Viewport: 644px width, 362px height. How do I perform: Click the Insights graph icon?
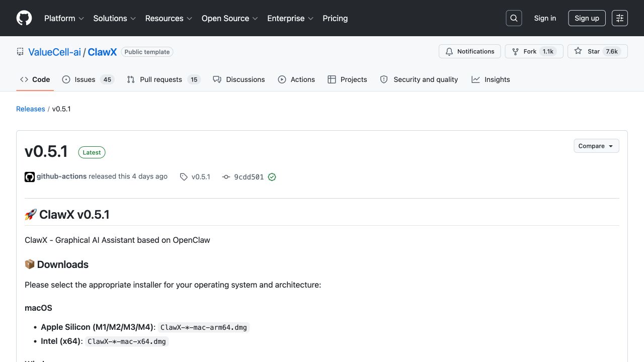pos(475,79)
